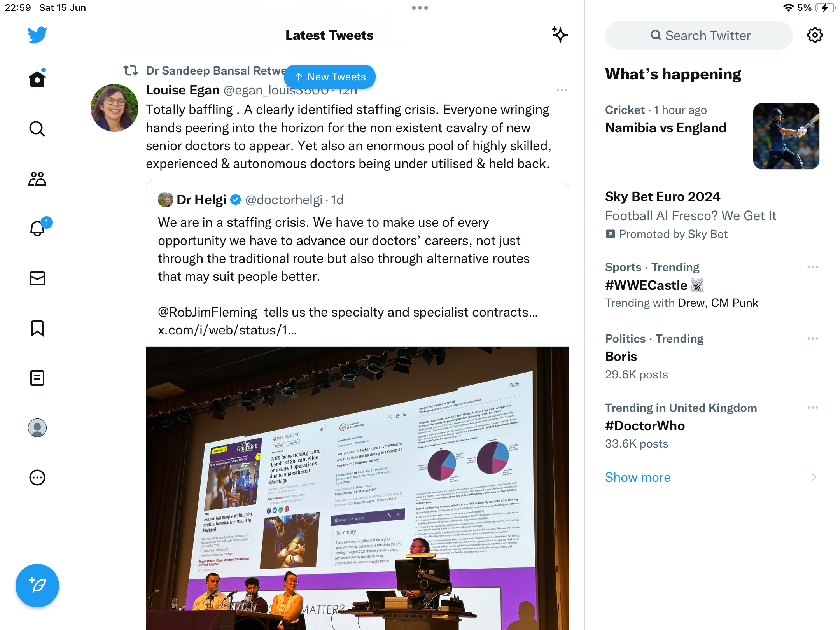Open Lists icon in sidebar

(37, 378)
